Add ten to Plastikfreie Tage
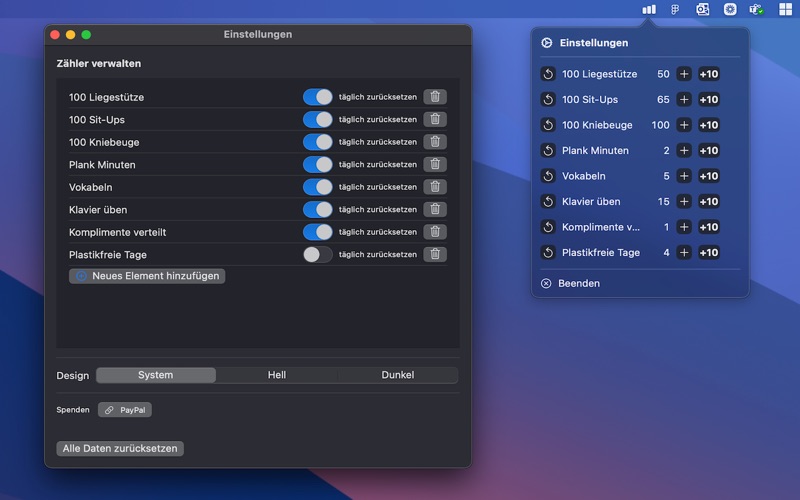 click(709, 253)
